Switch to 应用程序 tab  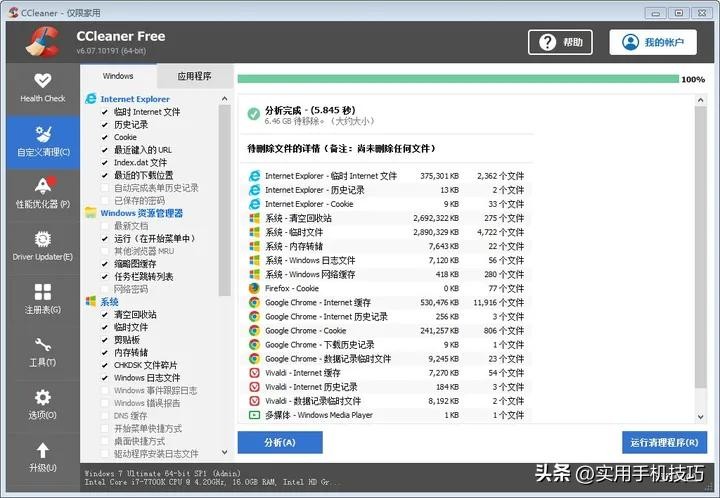[x=194, y=76]
